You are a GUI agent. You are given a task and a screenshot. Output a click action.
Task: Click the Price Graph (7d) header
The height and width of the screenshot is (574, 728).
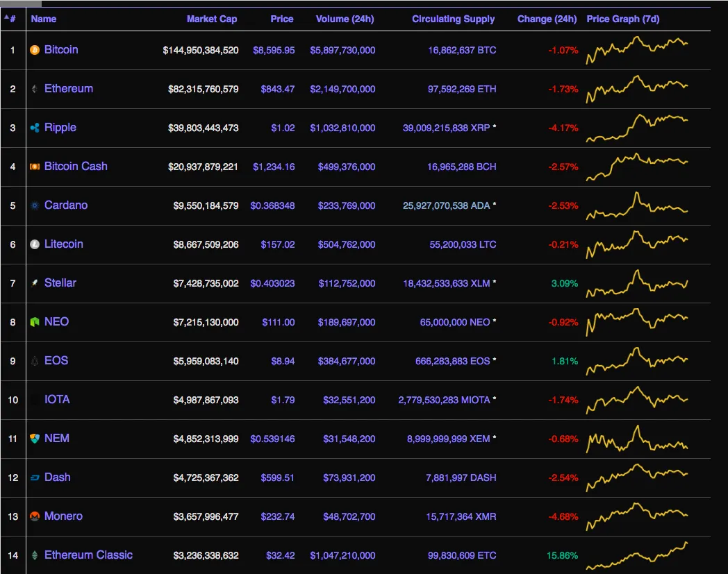tap(623, 19)
